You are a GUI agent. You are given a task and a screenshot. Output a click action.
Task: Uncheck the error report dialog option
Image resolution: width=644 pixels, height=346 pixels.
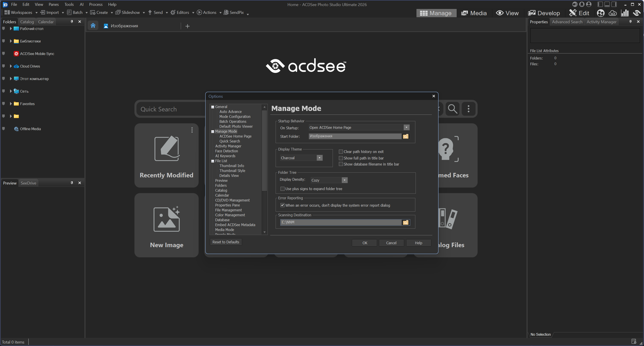pyautogui.click(x=283, y=205)
